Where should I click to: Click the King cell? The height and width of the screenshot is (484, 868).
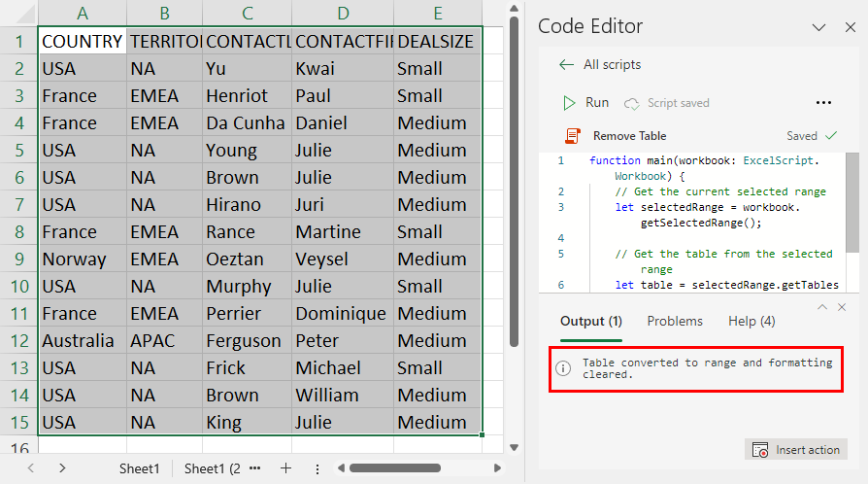pyautogui.click(x=247, y=423)
